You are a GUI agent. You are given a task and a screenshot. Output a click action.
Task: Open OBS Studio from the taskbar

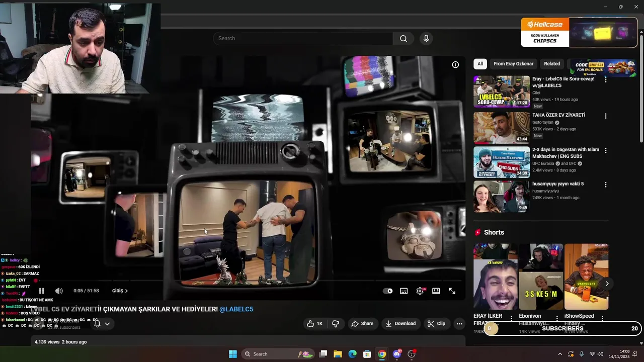point(412,354)
